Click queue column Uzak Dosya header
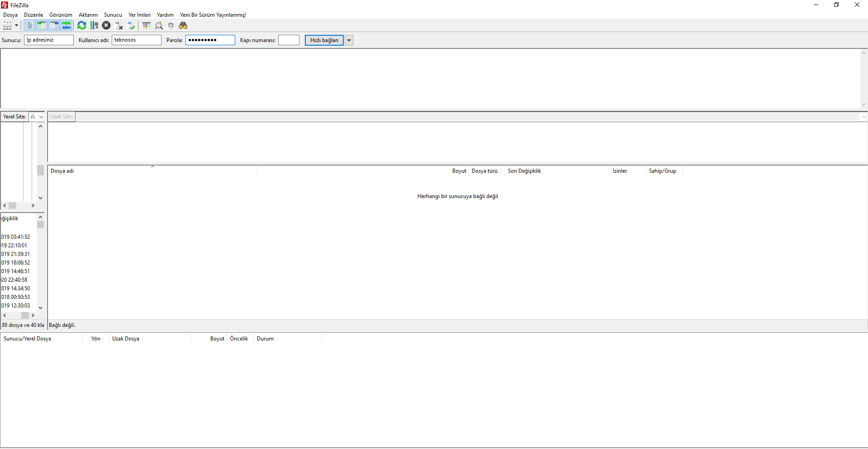Screen dimensions: 868x449 150,339
